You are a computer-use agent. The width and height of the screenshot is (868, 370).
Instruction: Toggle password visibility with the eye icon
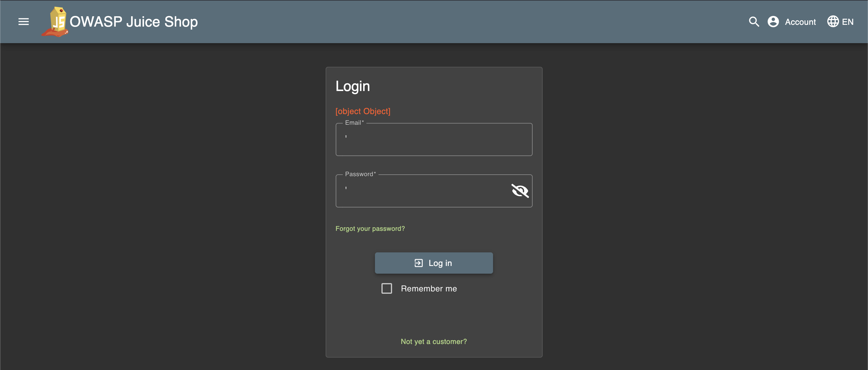(x=520, y=191)
